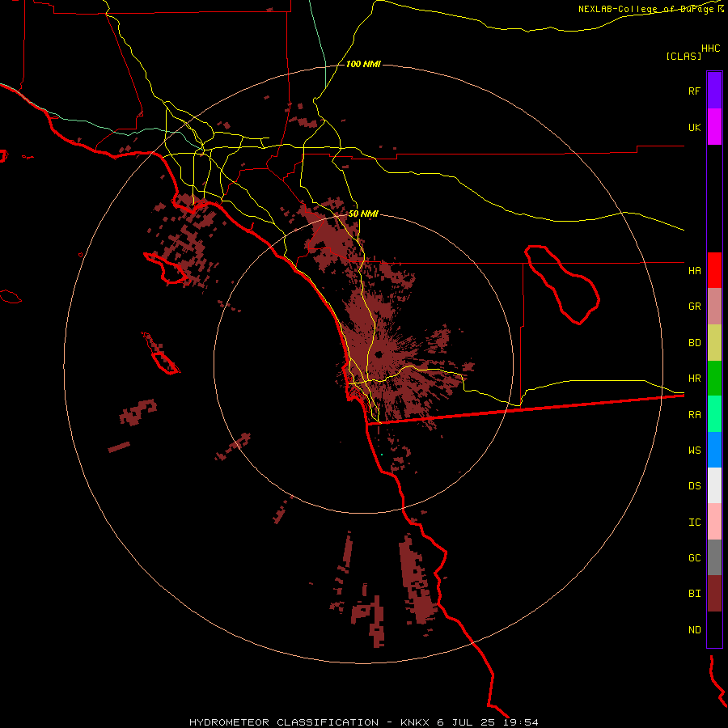The image size is (728, 728).
Task: Click the RF legend label
Action: [x=694, y=91]
